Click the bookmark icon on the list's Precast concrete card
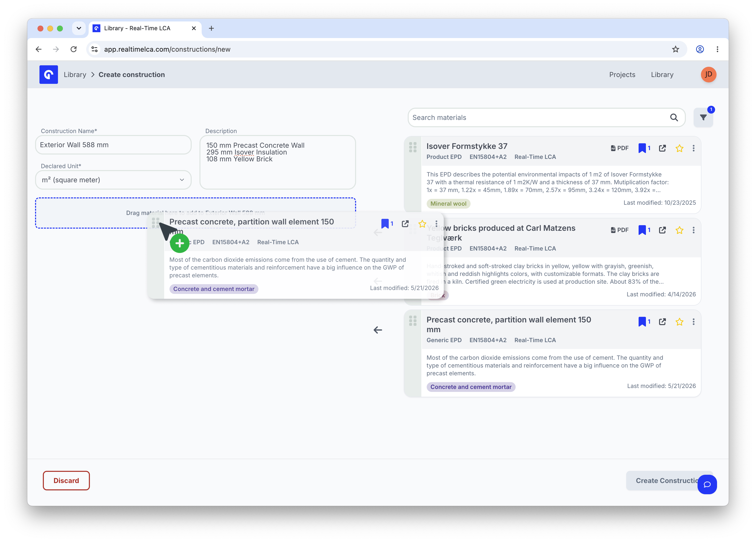 [642, 321]
